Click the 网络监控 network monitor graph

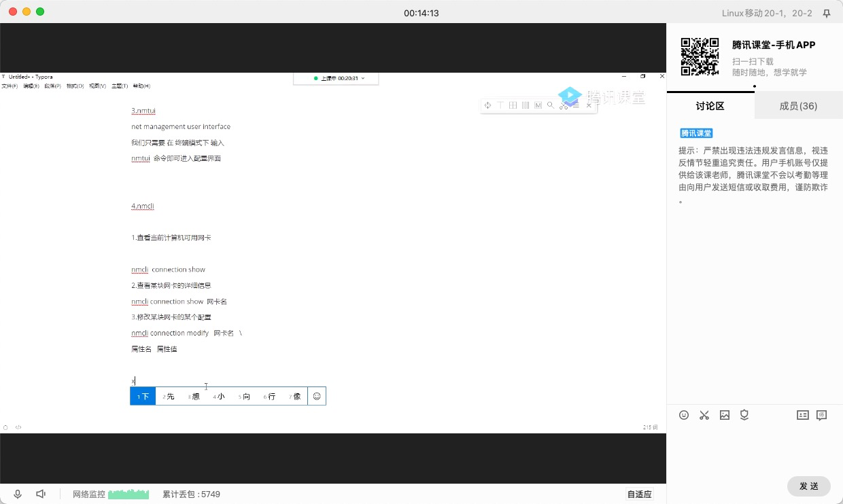128,494
